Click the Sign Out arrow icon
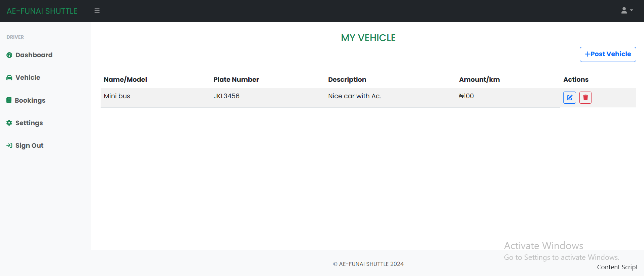The width and height of the screenshot is (644, 276). (x=9, y=145)
